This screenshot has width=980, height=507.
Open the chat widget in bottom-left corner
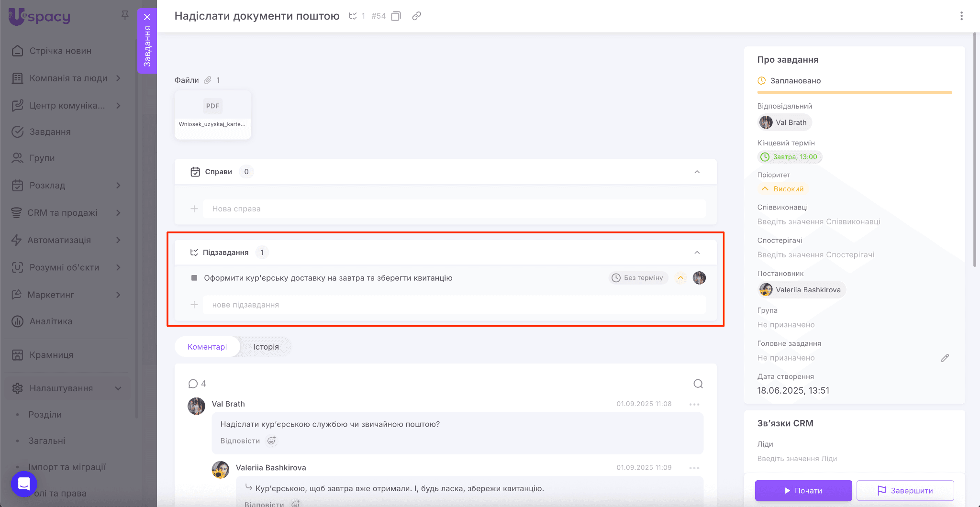pos(24,484)
